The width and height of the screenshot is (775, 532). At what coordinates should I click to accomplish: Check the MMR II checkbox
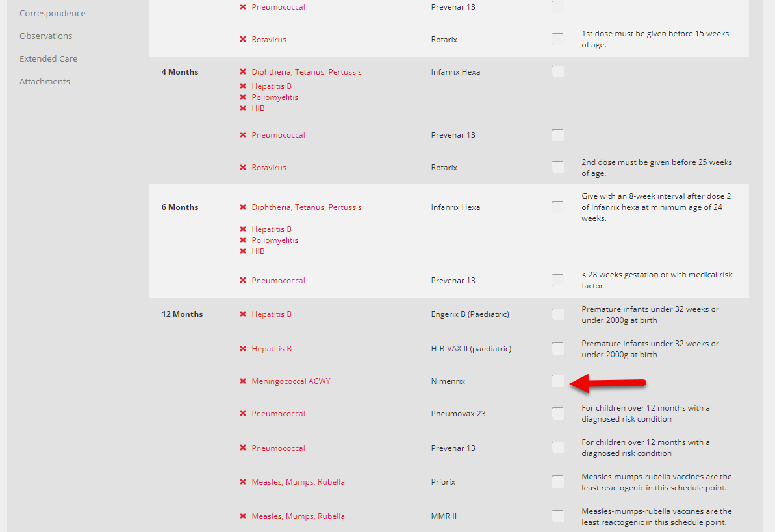point(557,516)
